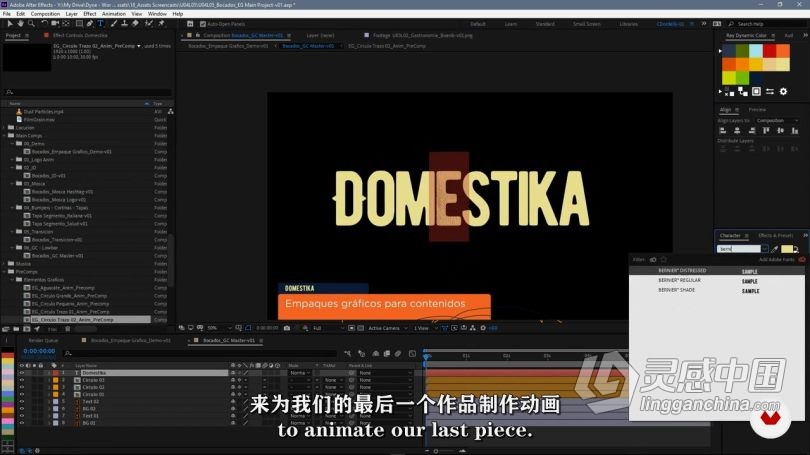Select the Hand tool
The image size is (810, 455).
20,24
